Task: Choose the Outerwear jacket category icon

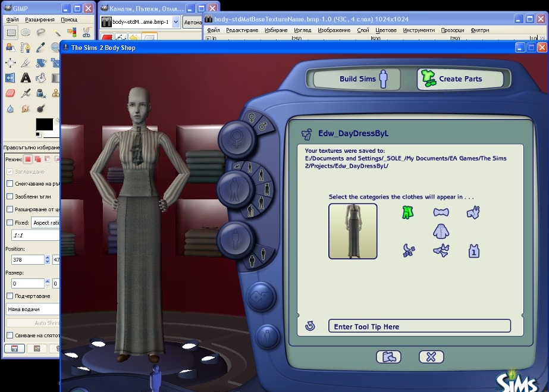Action: point(441,231)
